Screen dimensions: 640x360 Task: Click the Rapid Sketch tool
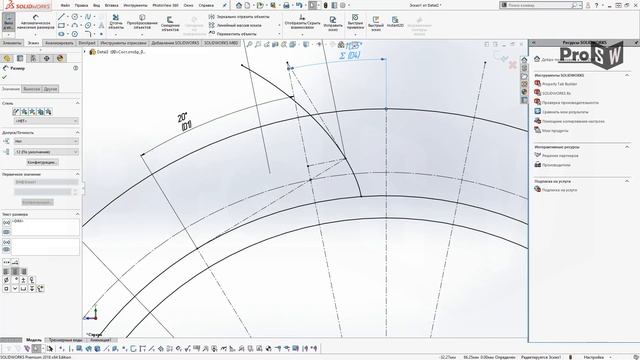click(376, 24)
